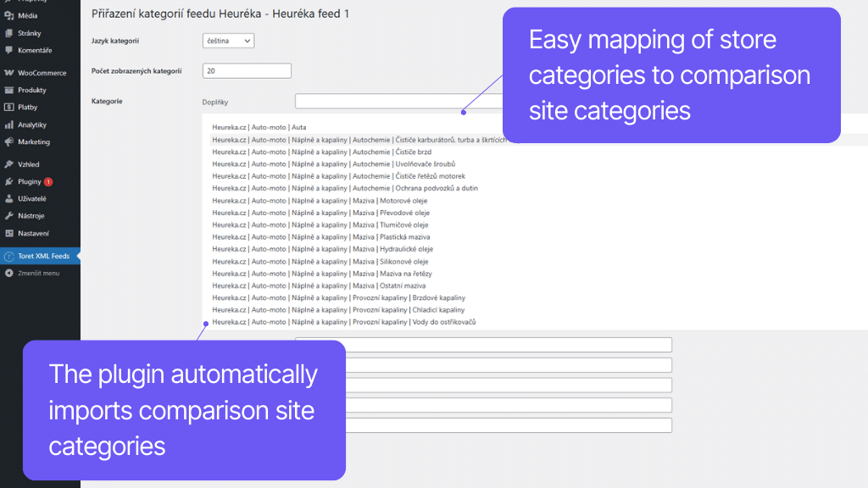Click the Stránky pages icon
Image resolution: width=868 pixels, height=488 pixels.
[x=8, y=33]
